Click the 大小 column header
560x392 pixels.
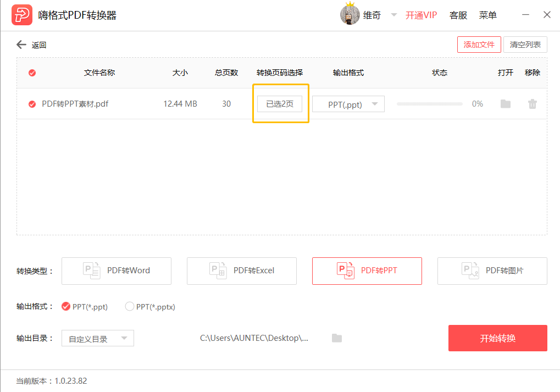180,73
